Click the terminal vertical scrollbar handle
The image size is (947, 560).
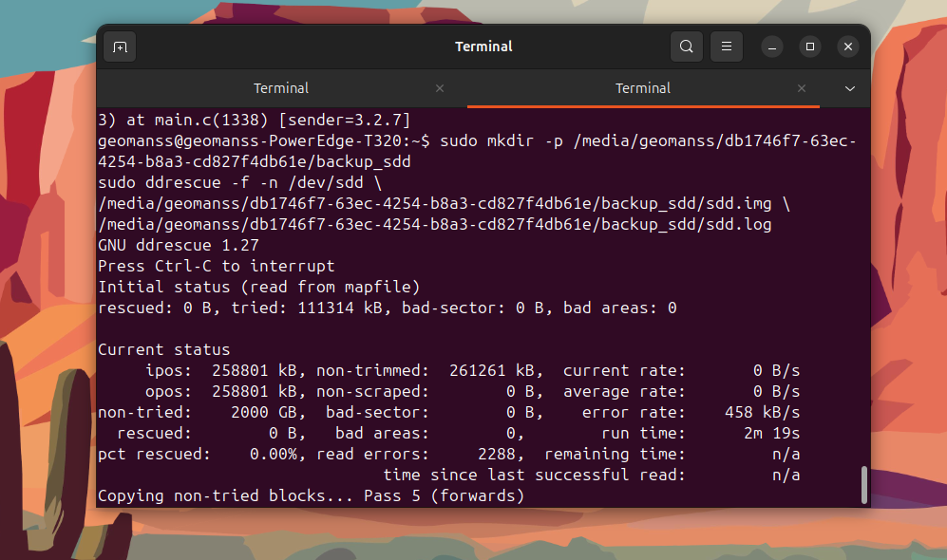click(863, 484)
